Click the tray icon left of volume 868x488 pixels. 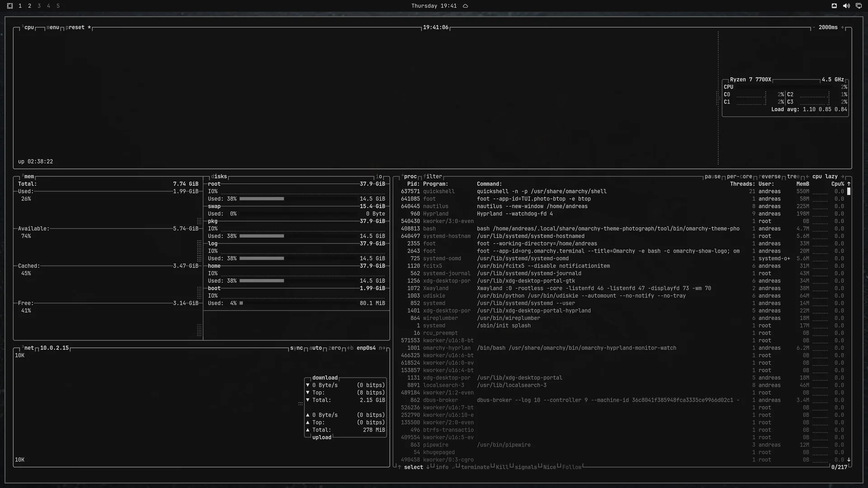(x=834, y=6)
